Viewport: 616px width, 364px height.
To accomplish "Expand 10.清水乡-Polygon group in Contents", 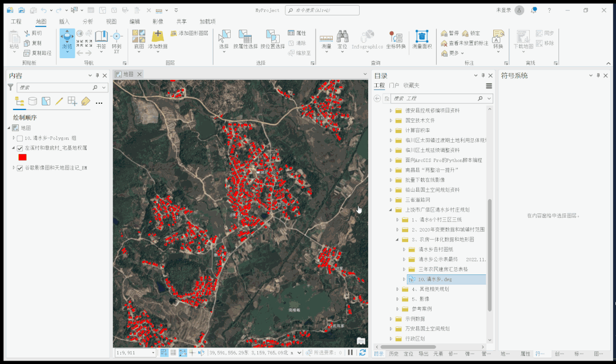I will coord(14,138).
